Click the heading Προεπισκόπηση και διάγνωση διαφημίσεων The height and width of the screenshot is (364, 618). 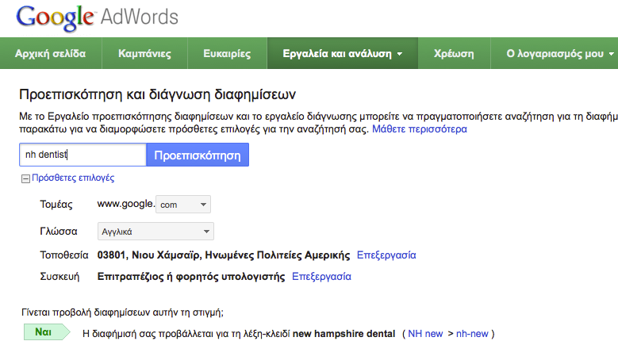(157, 94)
